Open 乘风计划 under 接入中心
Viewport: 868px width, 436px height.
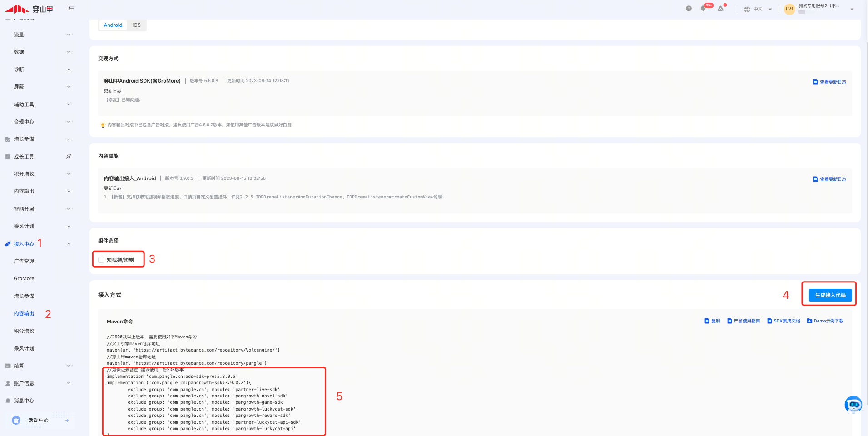point(24,348)
